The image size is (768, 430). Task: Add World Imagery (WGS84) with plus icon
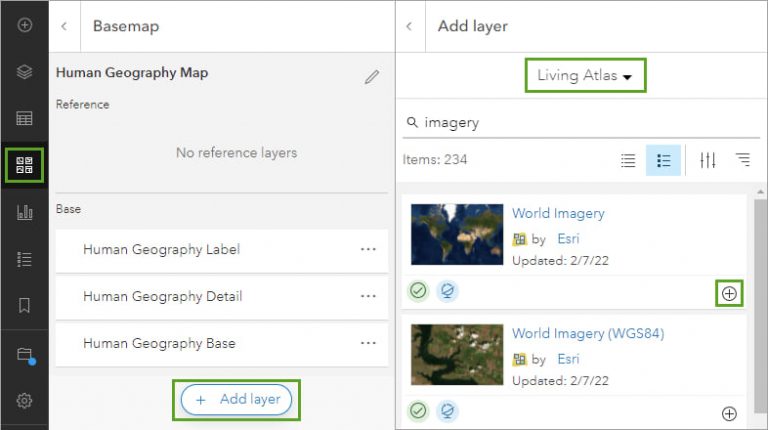[x=729, y=413]
